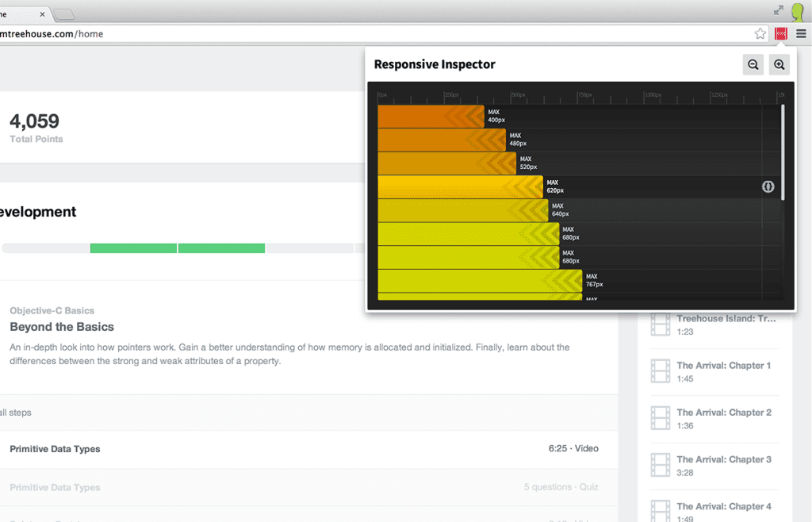Click the film icon beside The Arrival: Chapter 1
Viewport: 812px width, 522px height.
tap(660, 370)
